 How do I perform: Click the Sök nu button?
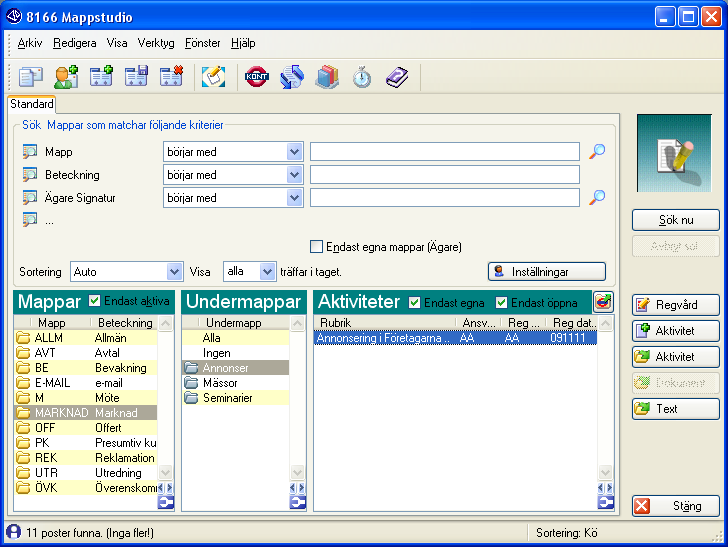point(676,220)
